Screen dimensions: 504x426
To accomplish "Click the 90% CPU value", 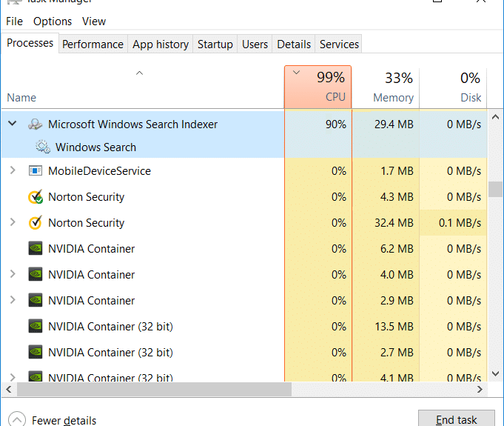I will [335, 124].
